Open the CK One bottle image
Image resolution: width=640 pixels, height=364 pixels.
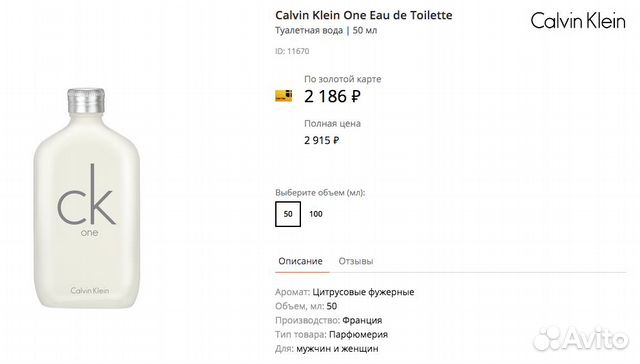pyautogui.click(x=87, y=198)
